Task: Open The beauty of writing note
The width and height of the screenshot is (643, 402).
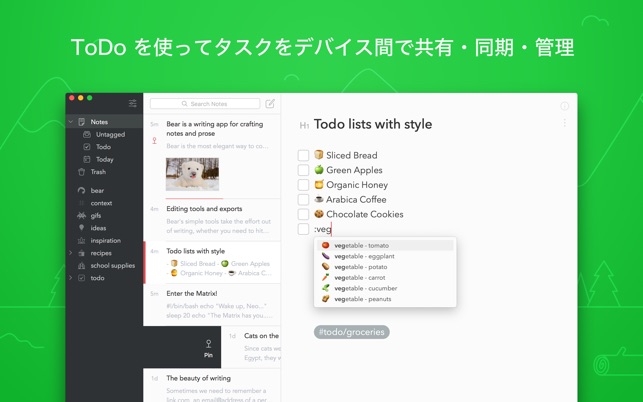Action: point(212,386)
